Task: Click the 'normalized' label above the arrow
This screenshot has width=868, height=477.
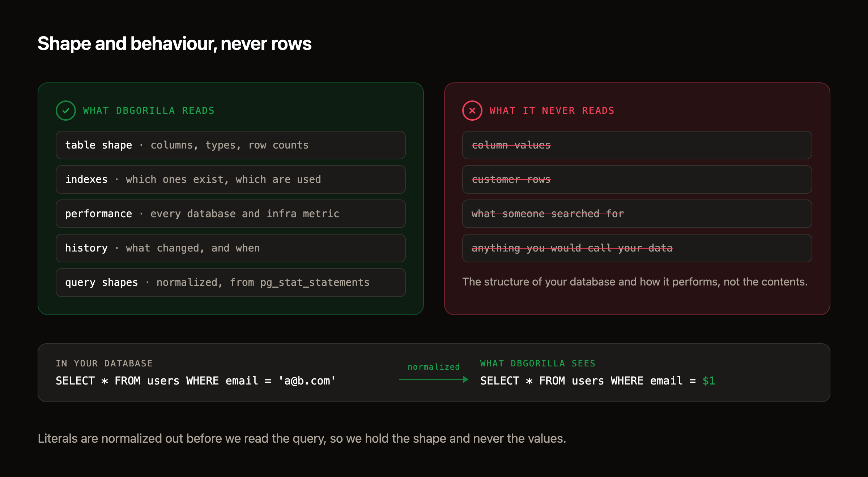Action: (434, 367)
